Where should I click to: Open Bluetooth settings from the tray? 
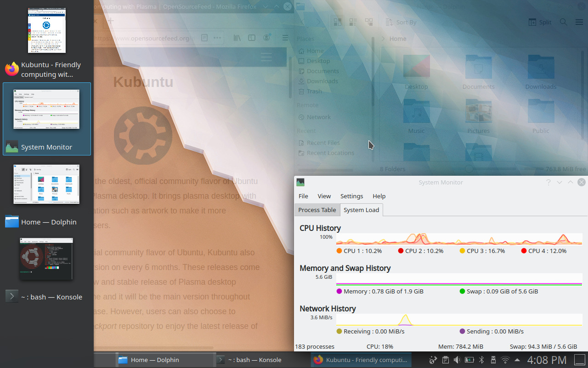coord(481,360)
